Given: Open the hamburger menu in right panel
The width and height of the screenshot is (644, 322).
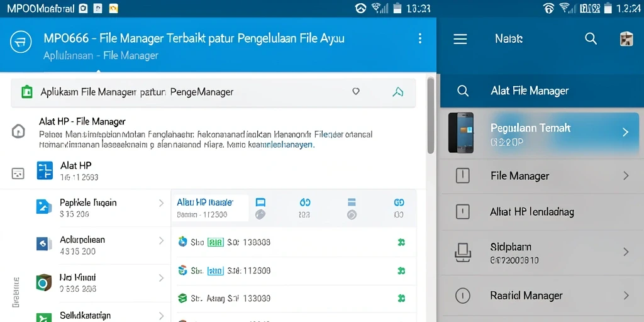Looking at the screenshot, I should click(x=460, y=39).
